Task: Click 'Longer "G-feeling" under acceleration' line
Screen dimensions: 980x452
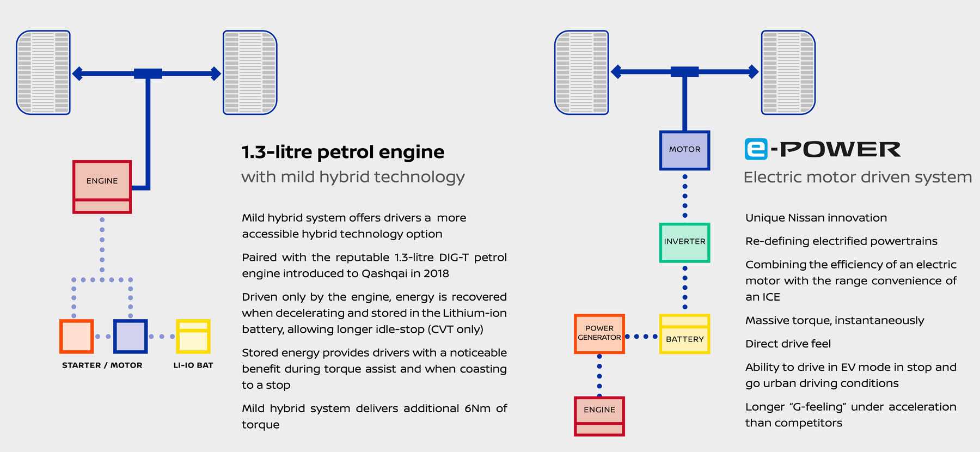Action: coord(851,407)
